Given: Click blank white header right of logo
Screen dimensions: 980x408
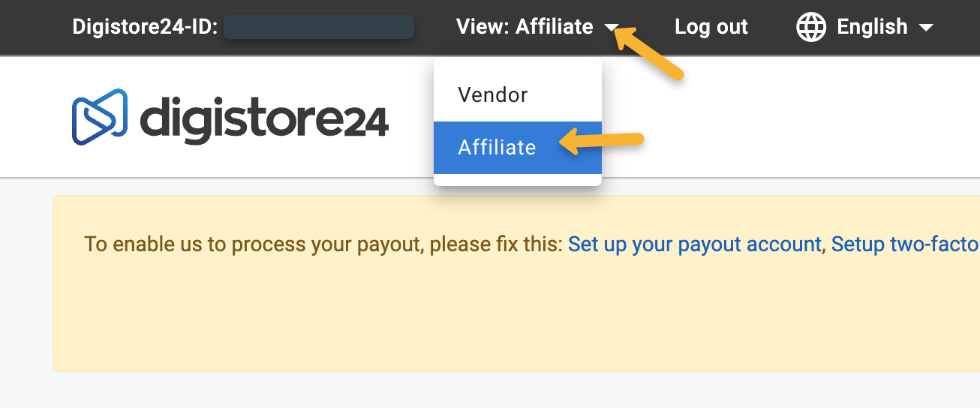Looking at the screenshot, I should click(788, 116).
